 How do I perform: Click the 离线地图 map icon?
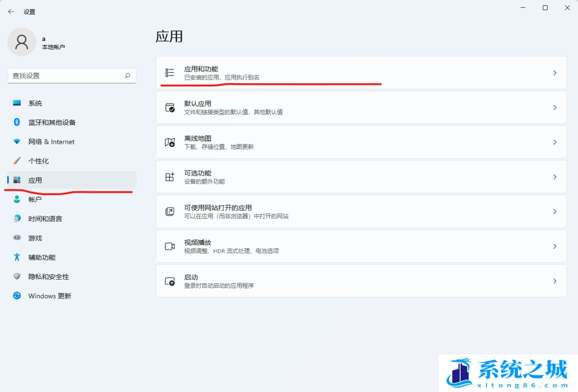click(170, 142)
